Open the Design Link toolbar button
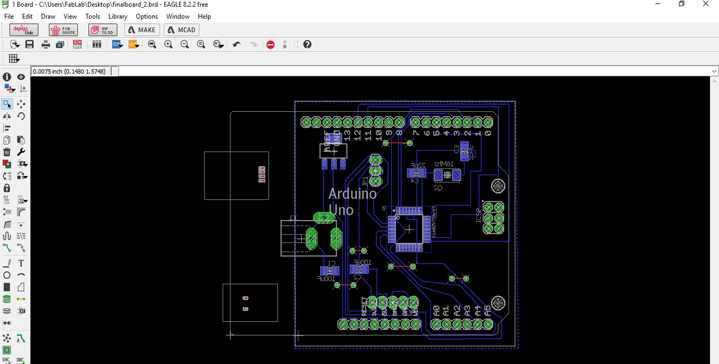 point(24,30)
